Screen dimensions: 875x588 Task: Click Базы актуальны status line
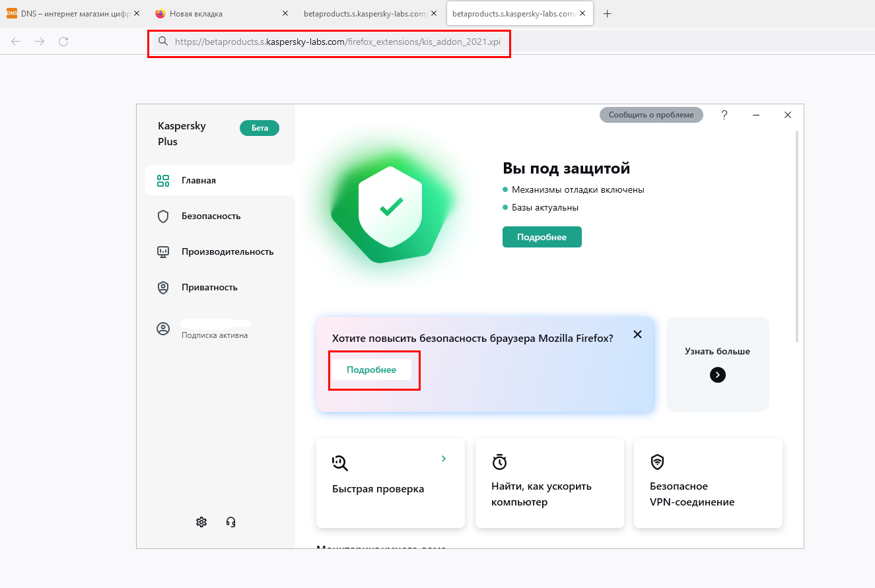click(540, 207)
